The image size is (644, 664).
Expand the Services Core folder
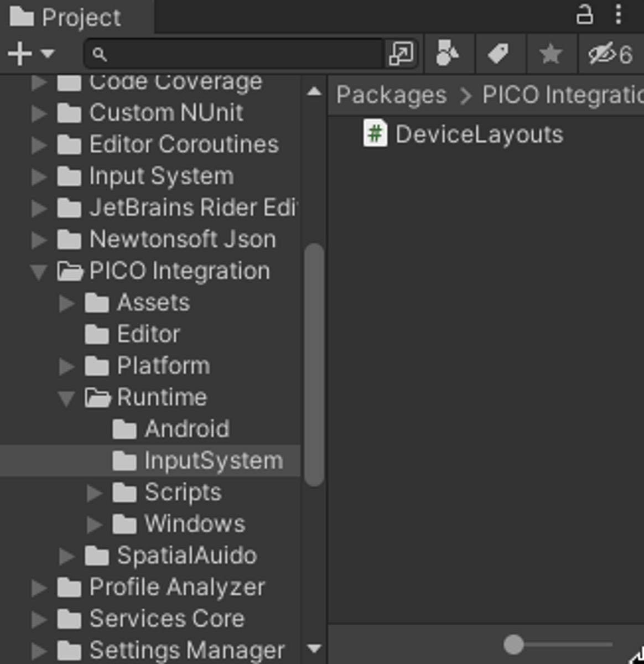pos(39,619)
